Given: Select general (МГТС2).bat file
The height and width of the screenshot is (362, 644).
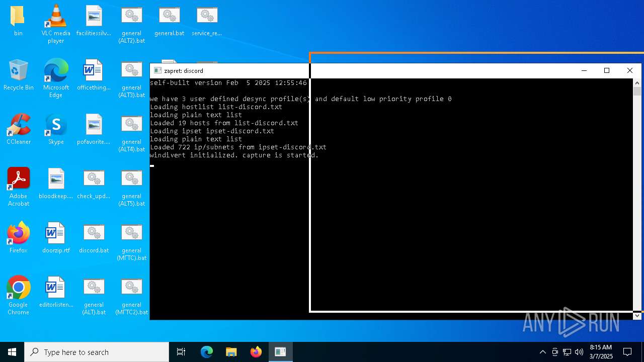Looking at the screenshot, I should tap(131, 295).
